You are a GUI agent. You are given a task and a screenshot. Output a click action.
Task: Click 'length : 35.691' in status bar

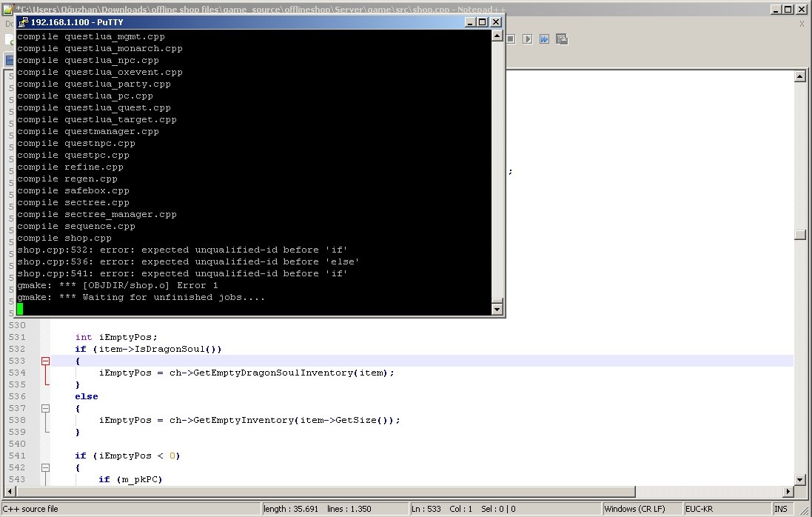click(291, 509)
